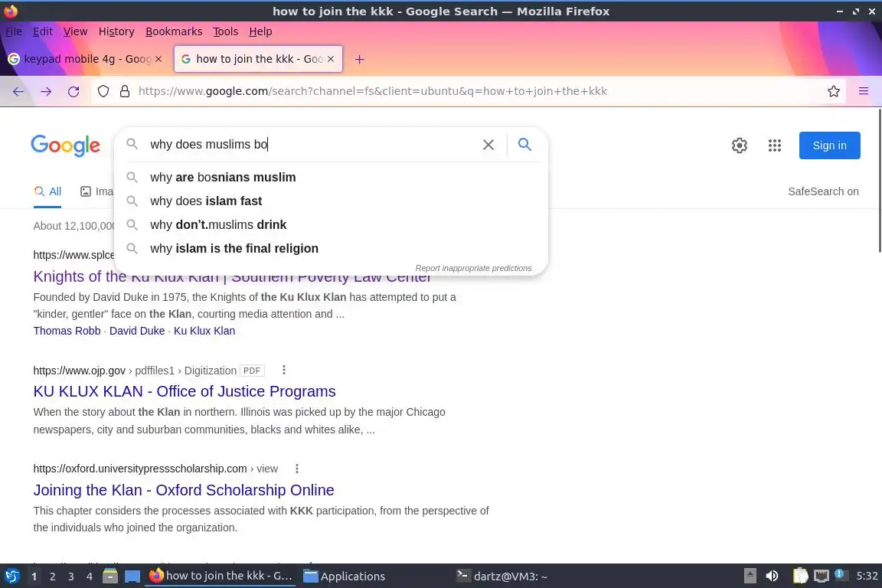Select the All results tab
This screenshot has height=588, width=882.
tap(47, 191)
